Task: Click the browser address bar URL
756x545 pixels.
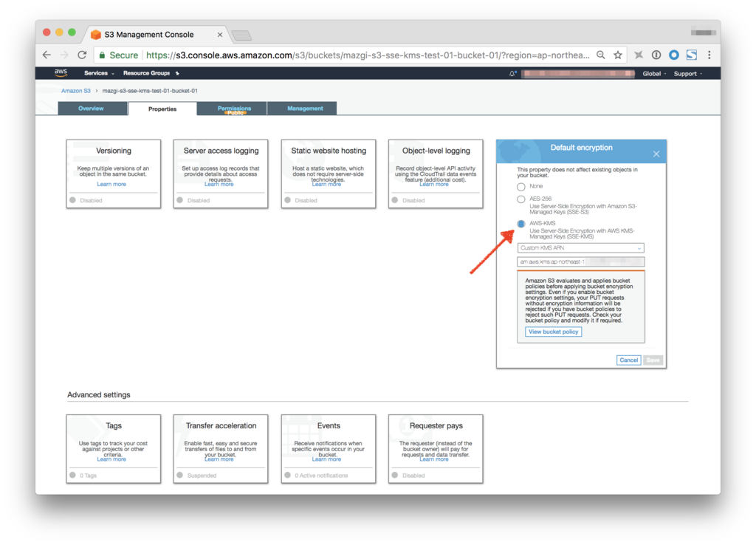Action: (x=368, y=55)
